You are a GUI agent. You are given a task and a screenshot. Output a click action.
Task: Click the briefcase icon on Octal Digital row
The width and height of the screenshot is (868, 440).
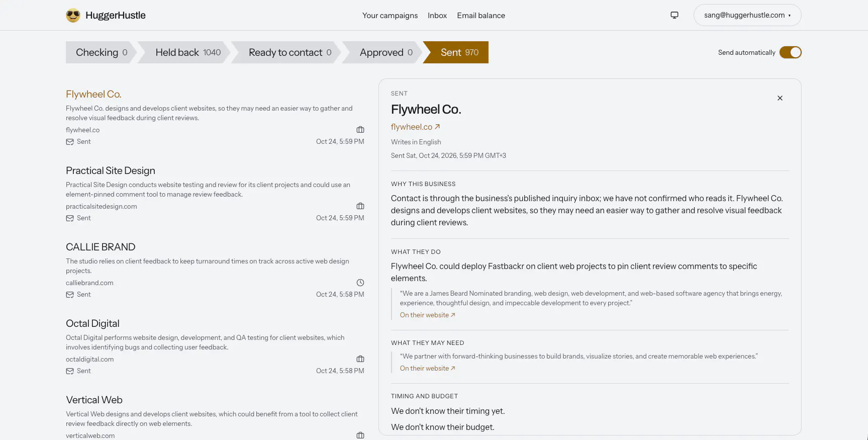tap(360, 359)
